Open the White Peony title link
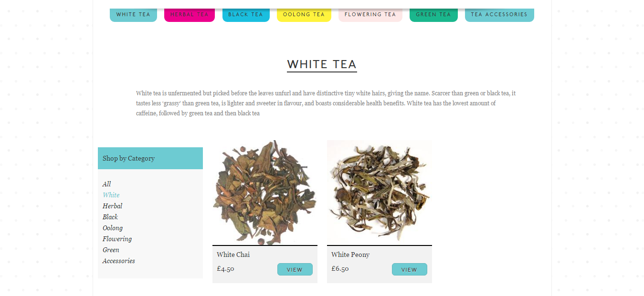644x296 pixels. pyautogui.click(x=350, y=255)
